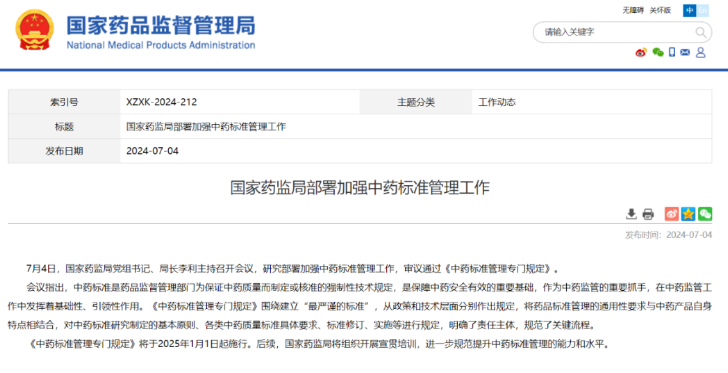Click the paragraph beginning 会议指出
Viewport: 728px width, 373px height.
point(360,306)
